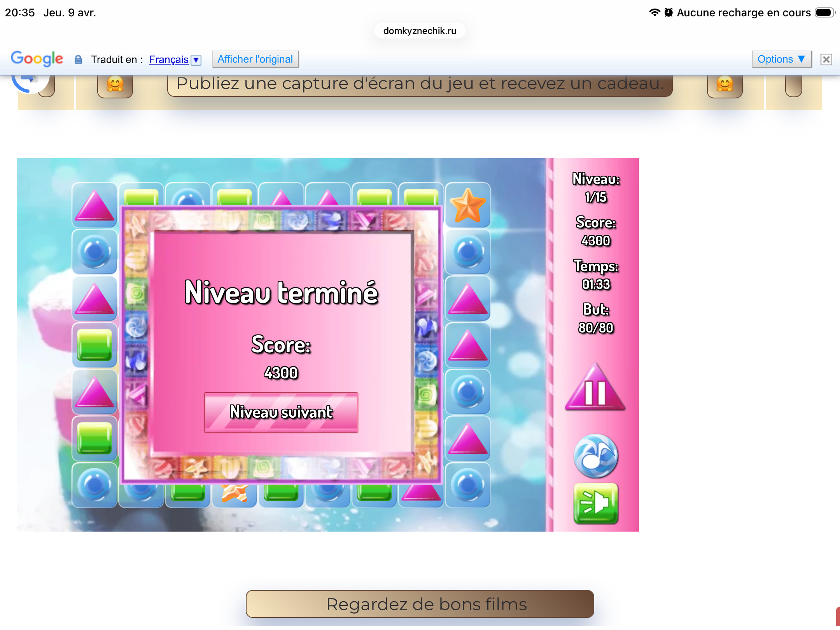Click the battery icon in the status bar
Screen dimensions: 840x630
tap(824, 13)
